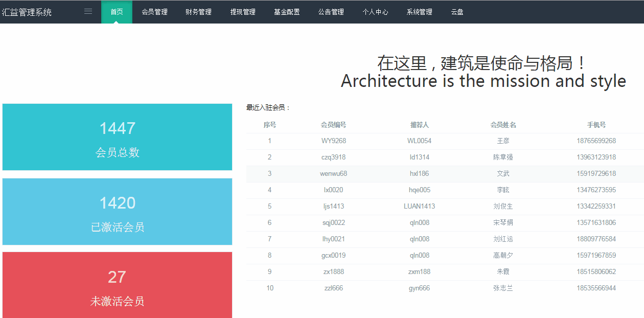Click member name 刘红运
Viewport: 644px width, 318px height.
[503, 239]
